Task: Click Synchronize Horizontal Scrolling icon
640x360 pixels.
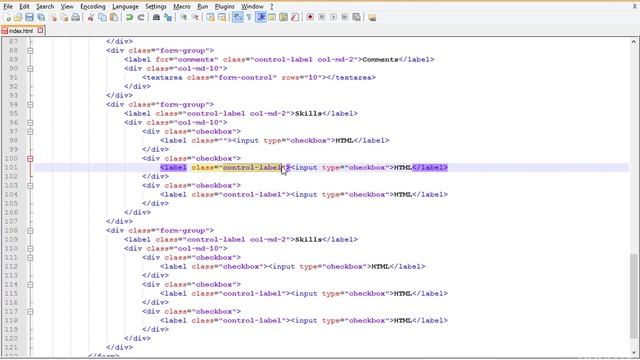Action: tap(222, 18)
